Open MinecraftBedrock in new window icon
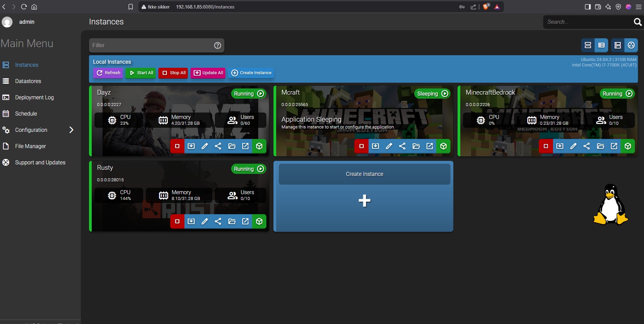644x324 pixels. [614, 146]
